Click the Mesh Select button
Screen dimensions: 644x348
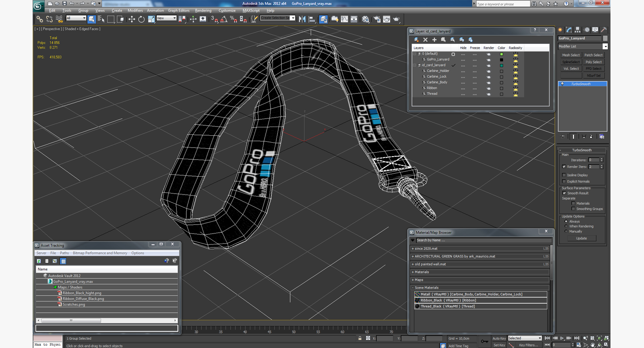570,55
